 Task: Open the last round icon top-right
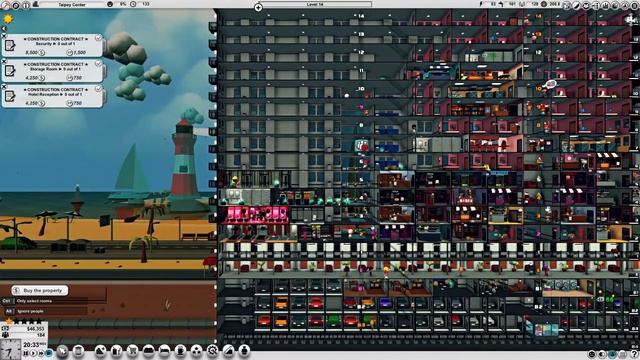point(635,5)
